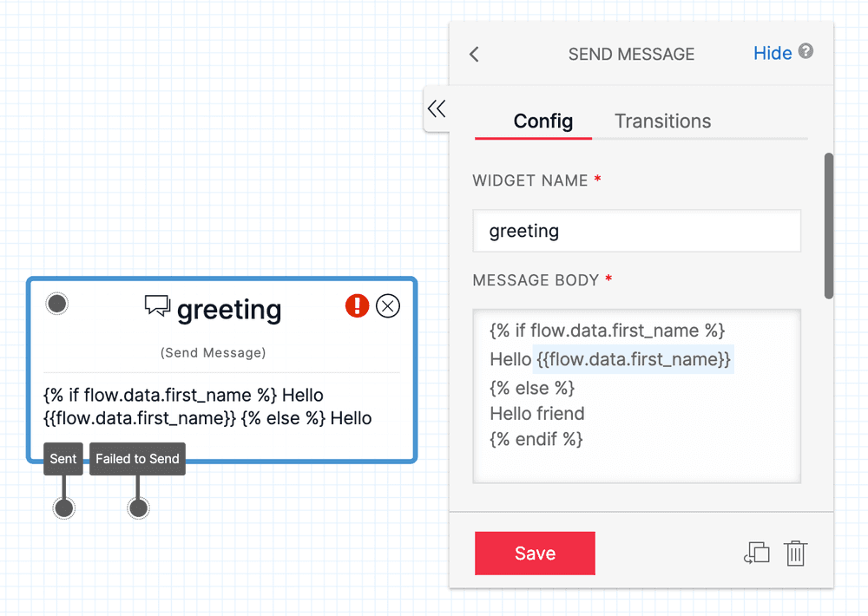Screen dimensions: 868x616
Task: Click the input port atop the greeting widget
Action: [56, 304]
